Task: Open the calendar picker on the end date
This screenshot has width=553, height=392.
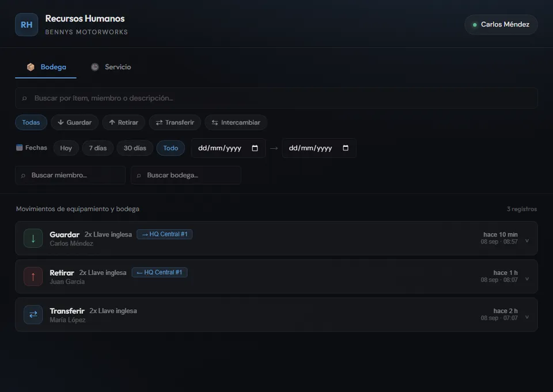Action: [x=346, y=148]
